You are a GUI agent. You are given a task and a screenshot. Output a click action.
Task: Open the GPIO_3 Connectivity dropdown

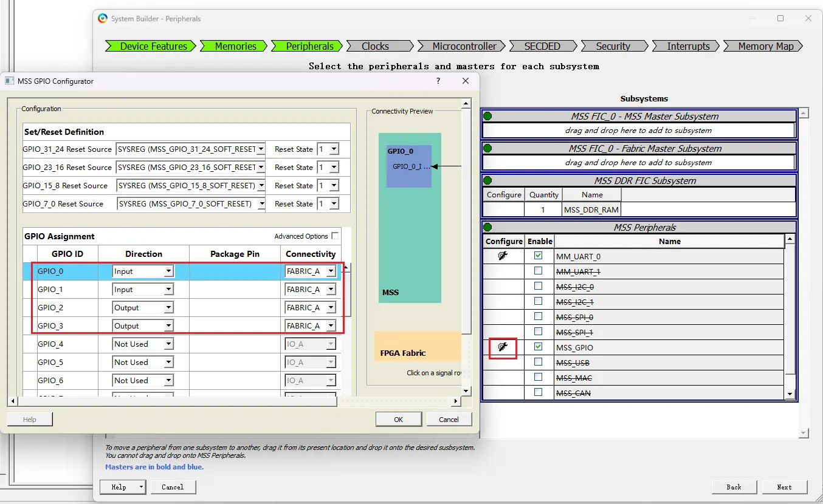331,326
